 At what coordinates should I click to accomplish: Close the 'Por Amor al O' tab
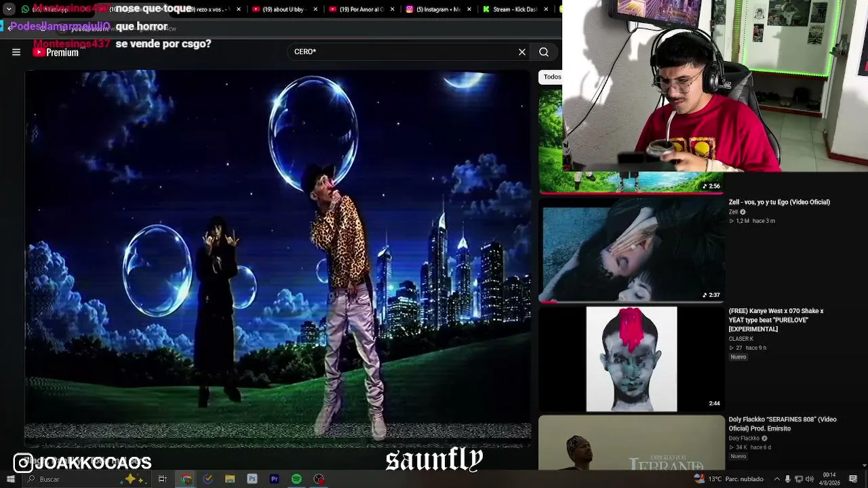tap(392, 9)
